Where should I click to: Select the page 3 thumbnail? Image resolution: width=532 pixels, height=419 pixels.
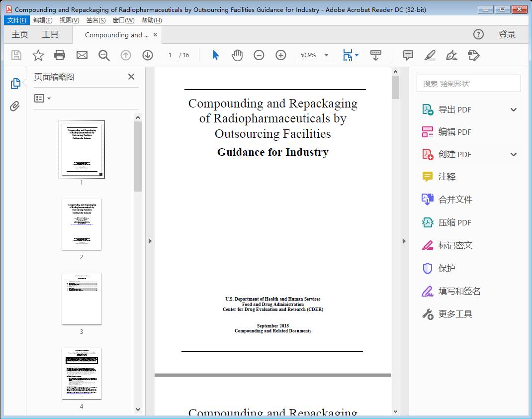click(x=81, y=299)
